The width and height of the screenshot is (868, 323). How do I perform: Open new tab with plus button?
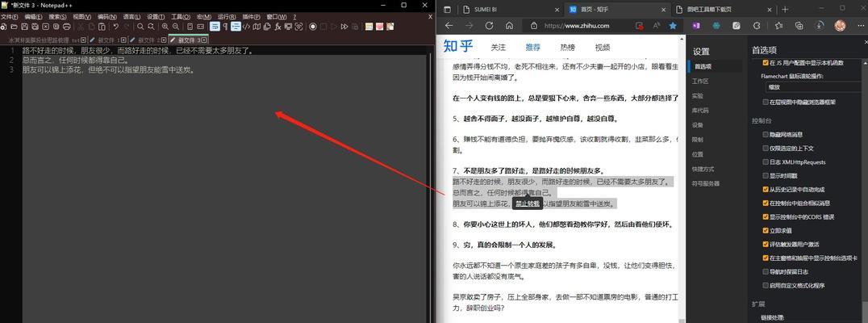click(785, 10)
